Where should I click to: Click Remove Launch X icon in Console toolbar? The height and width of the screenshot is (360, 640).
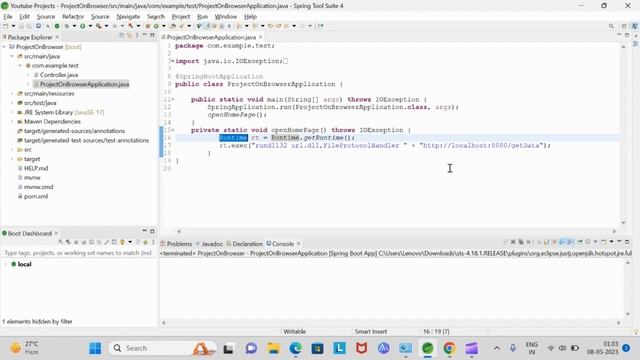click(x=513, y=242)
